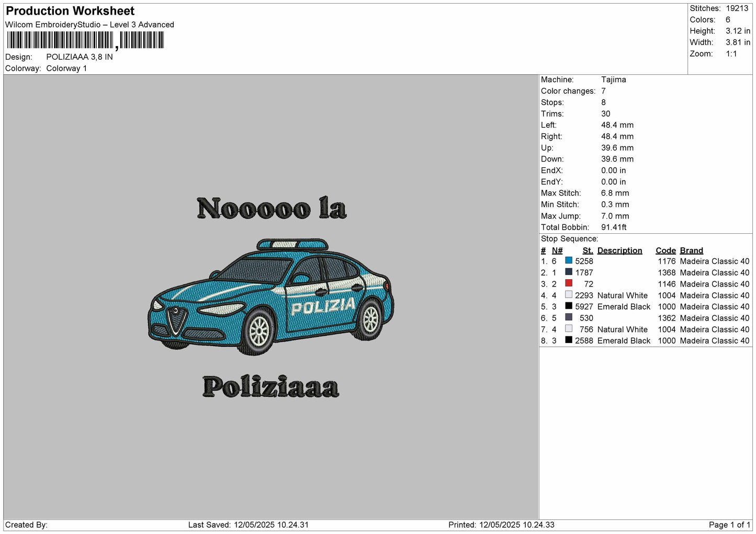Click the Color changes value 7
The height and width of the screenshot is (534, 756).
click(x=603, y=91)
